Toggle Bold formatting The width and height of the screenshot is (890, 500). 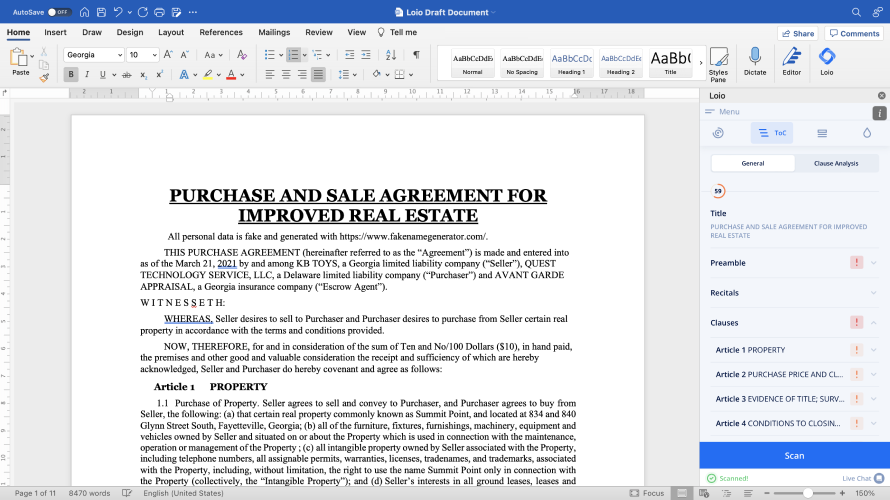[x=71, y=74]
